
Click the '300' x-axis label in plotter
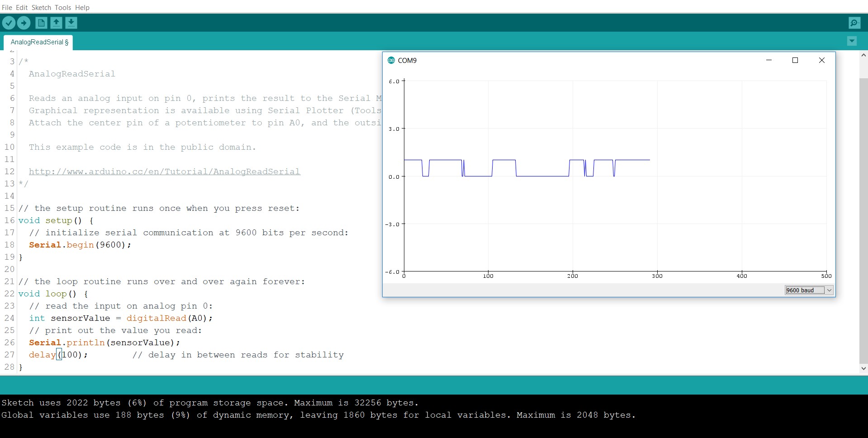coord(657,276)
